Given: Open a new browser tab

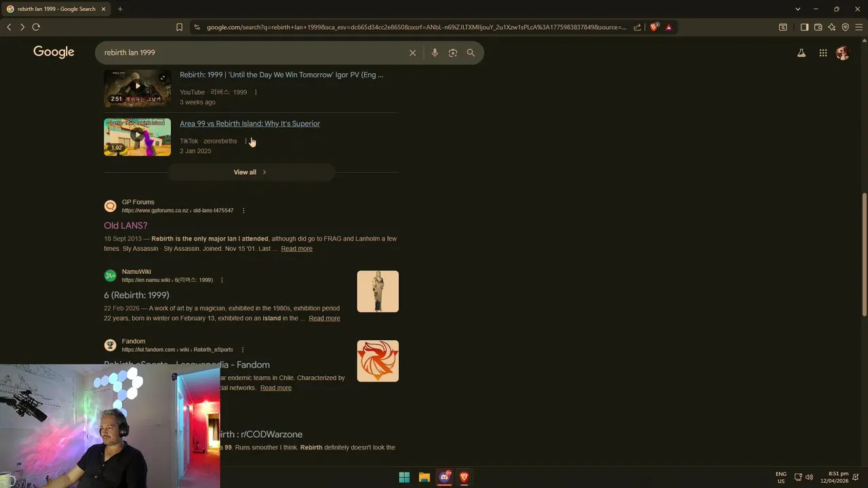Looking at the screenshot, I should 120,9.
